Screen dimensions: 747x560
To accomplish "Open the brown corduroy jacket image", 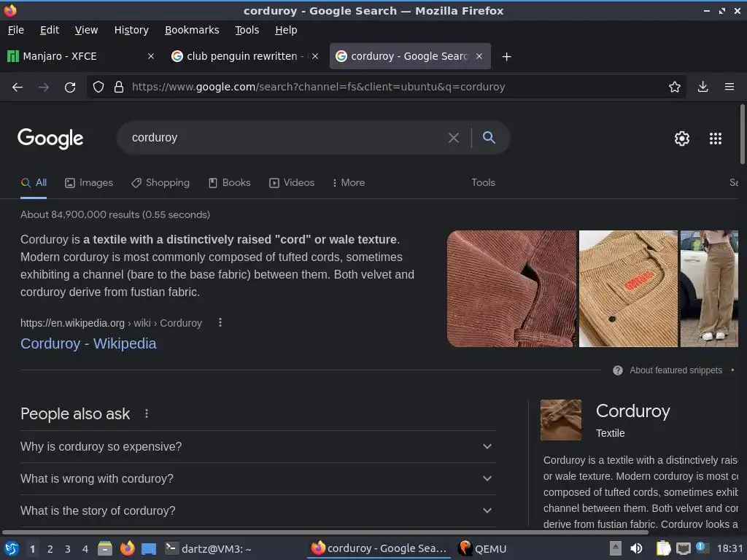I will 511,289.
